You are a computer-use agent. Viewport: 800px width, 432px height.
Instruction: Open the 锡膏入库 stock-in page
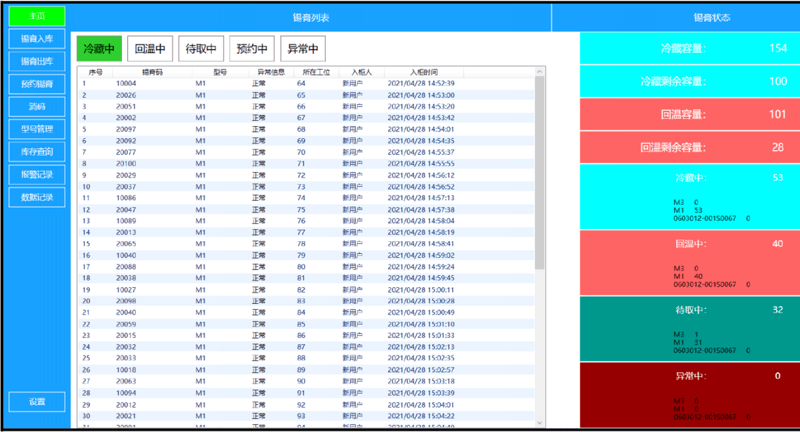(37, 39)
